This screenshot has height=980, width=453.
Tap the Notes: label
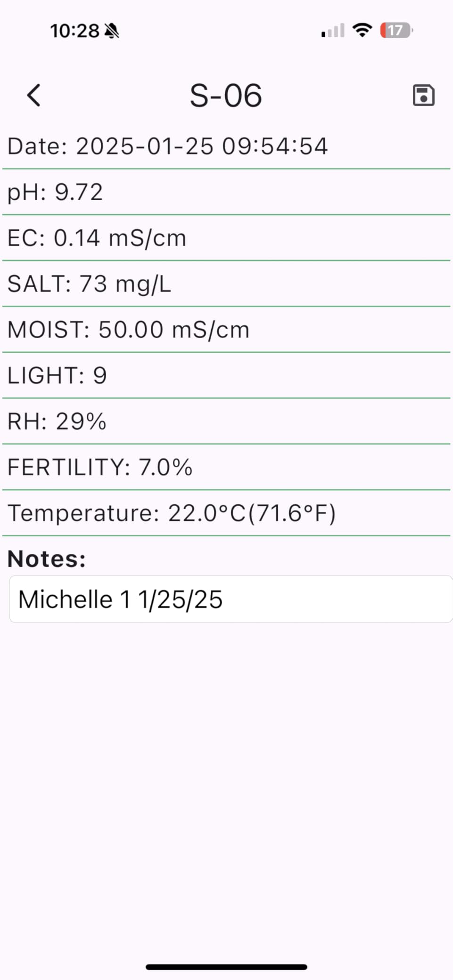pyautogui.click(x=47, y=559)
